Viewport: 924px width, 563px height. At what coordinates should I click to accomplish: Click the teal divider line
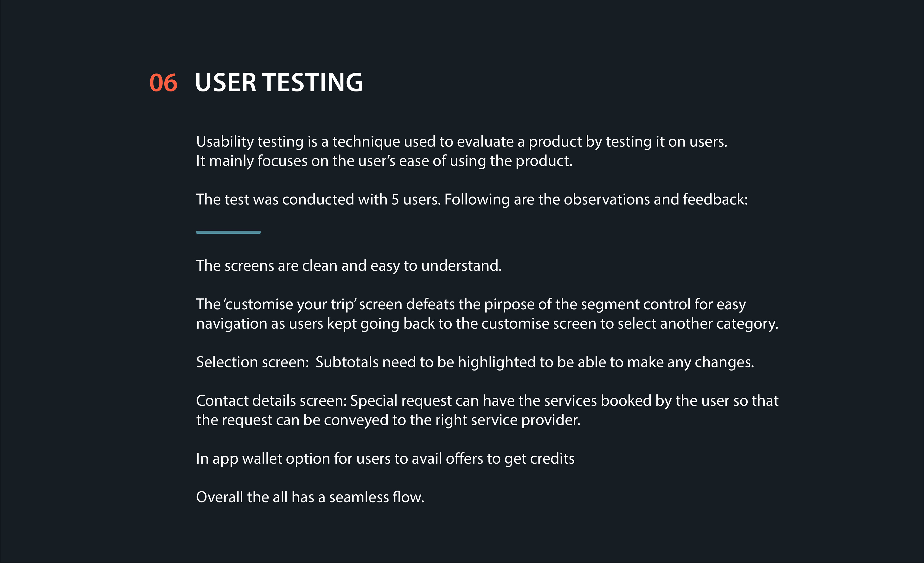point(228,232)
